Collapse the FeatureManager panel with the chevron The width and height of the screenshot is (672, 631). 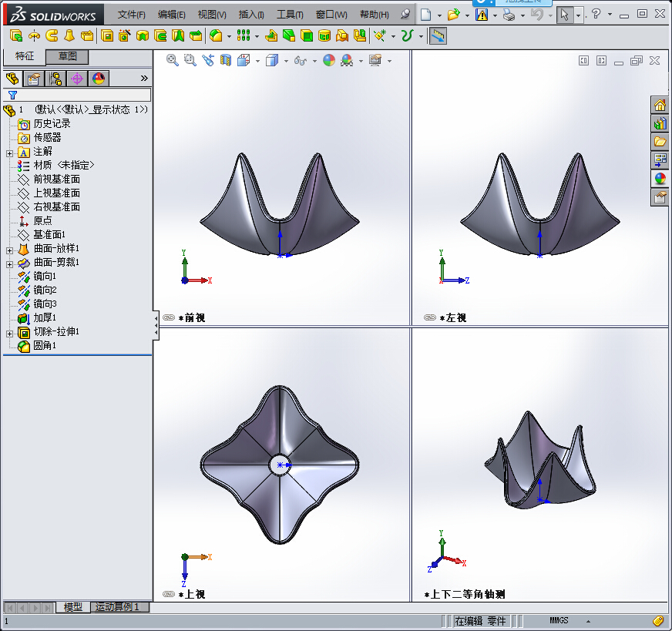click(x=143, y=79)
